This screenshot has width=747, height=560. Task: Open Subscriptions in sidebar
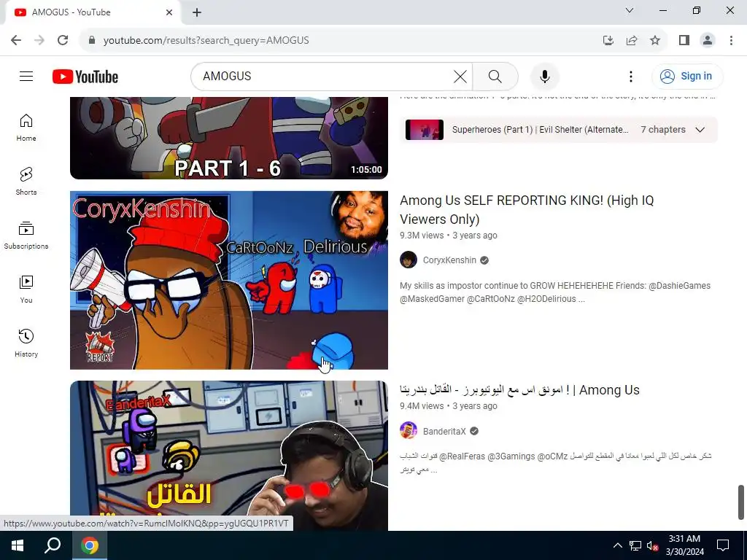click(26, 236)
